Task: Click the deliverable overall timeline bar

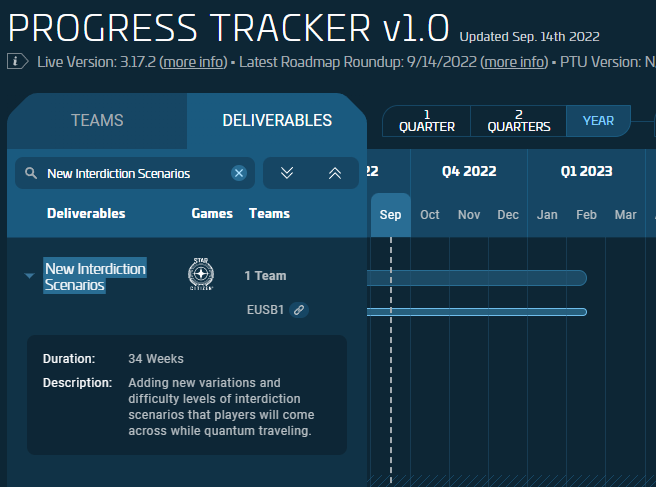Action: [477, 278]
